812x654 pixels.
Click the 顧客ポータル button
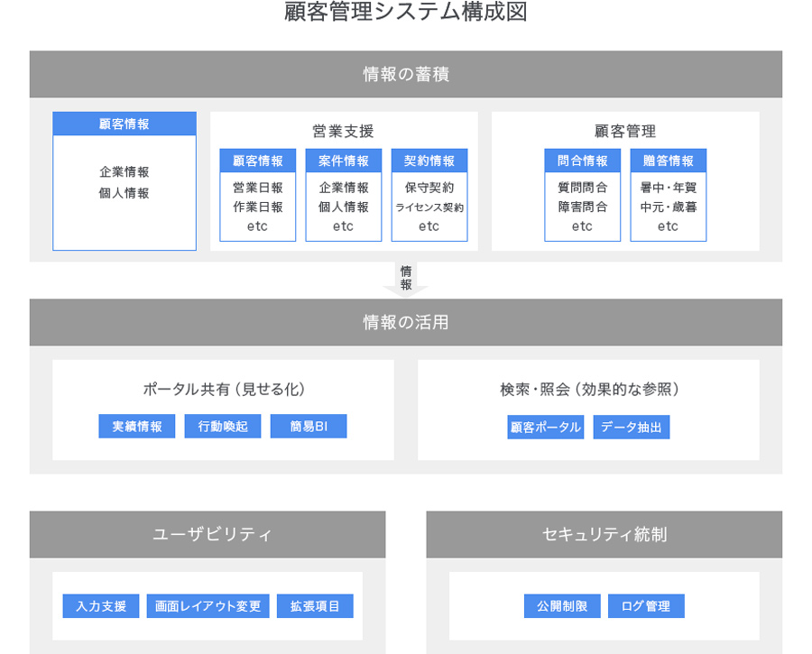[x=545, y=428]
